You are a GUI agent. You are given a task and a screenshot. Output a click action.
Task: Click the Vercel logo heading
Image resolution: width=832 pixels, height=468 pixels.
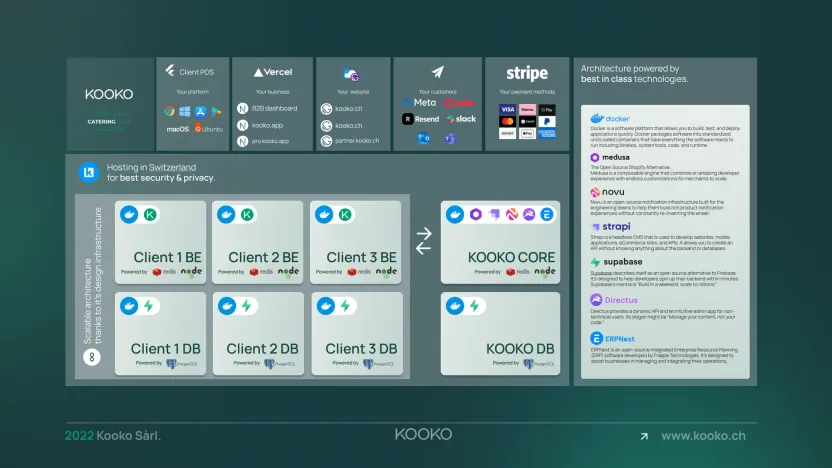(x=273, y=72)
